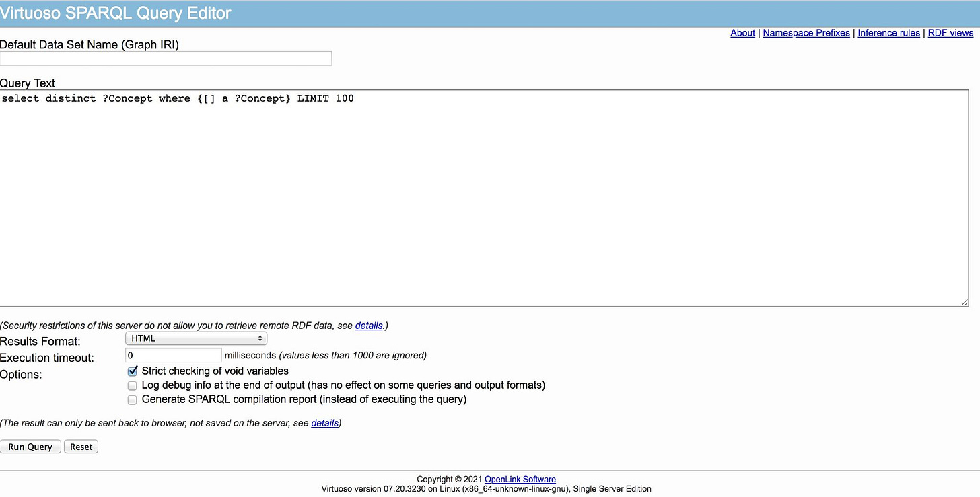Select the 'Default Data Set Name (Graph IRI)' label
This screenshot has height=497, width=980.
(x=90, y=45)
